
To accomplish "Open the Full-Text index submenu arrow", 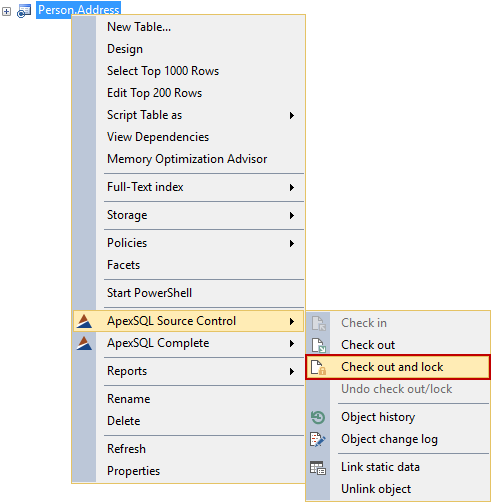I will 292,187.
